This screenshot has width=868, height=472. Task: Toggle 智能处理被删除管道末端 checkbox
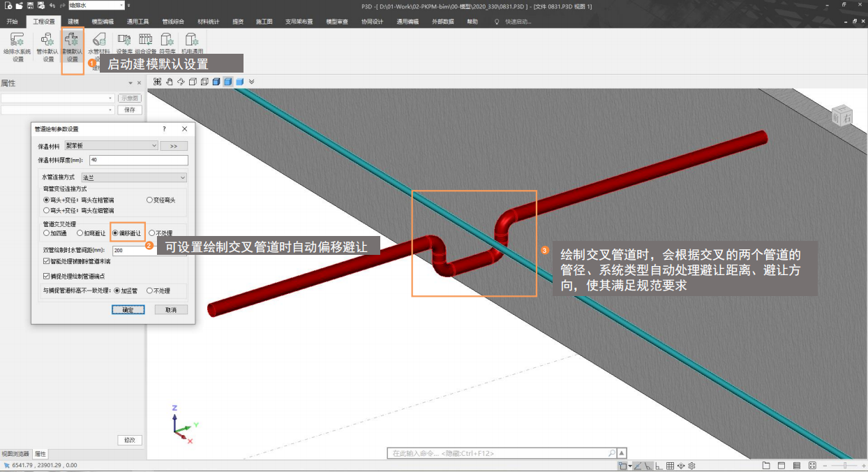[x=47, y=261]
